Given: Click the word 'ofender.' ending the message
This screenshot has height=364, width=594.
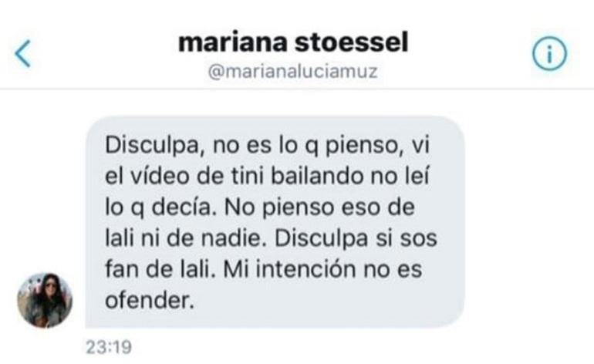Looking at the screenshot, I should point(150,301).
